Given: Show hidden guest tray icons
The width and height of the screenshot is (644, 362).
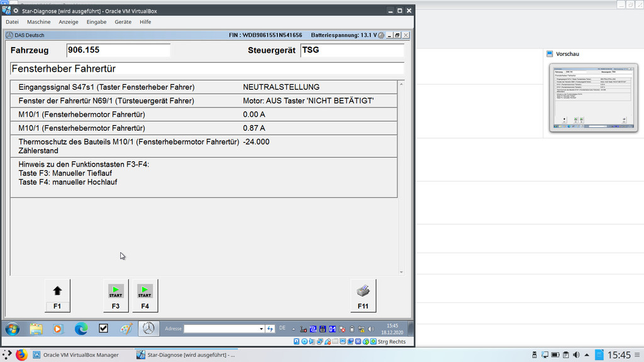Looking at the screenshot, I should (293, 329).
